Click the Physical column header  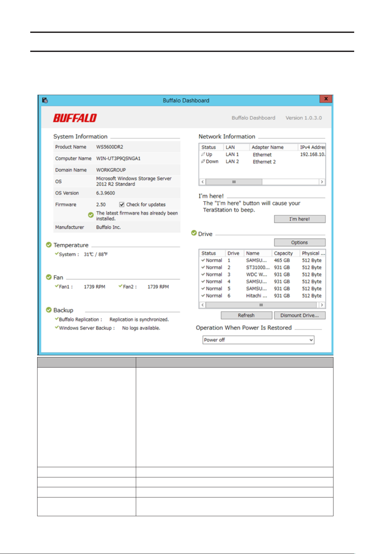(x=313, y=253)
